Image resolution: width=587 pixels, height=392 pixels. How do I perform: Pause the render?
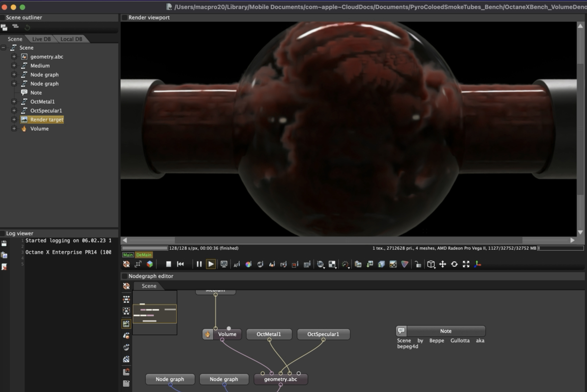tap(199, 264)
